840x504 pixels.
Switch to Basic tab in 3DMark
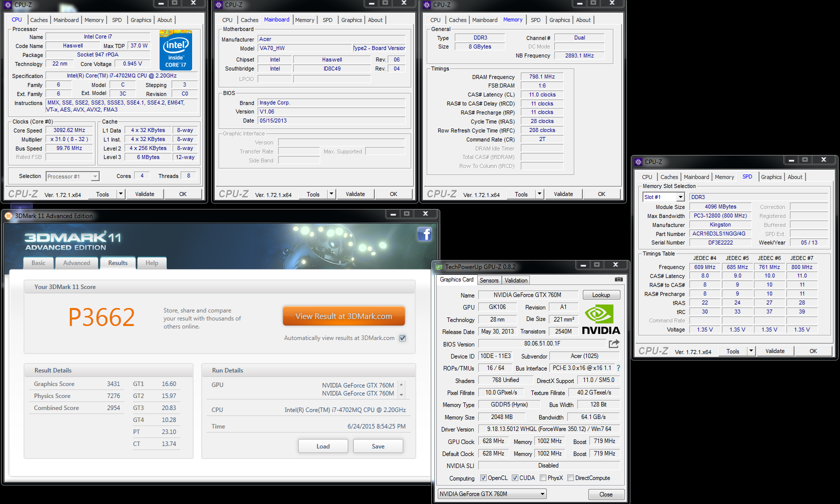39,263
